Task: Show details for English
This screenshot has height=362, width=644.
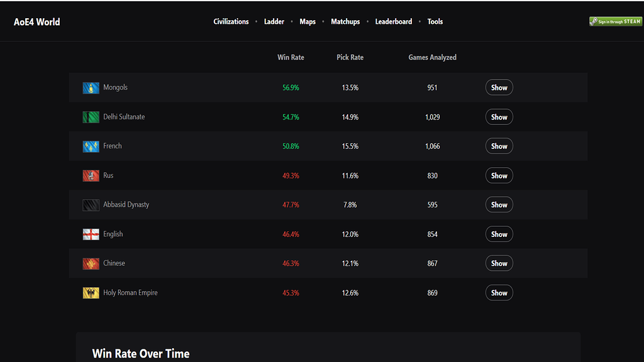Action: click(x=499, y=234)
